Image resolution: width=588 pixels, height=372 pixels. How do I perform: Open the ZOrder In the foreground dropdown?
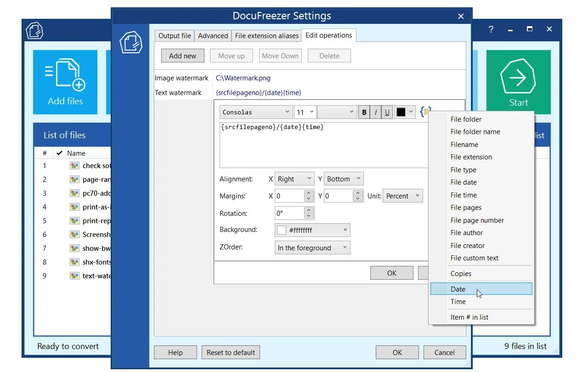tap(312, 248)
